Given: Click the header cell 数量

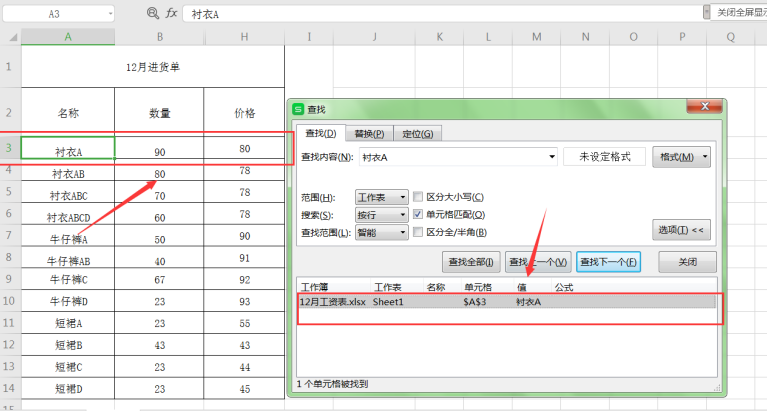Looking at the screenshot, I should [x=159, y=113].
